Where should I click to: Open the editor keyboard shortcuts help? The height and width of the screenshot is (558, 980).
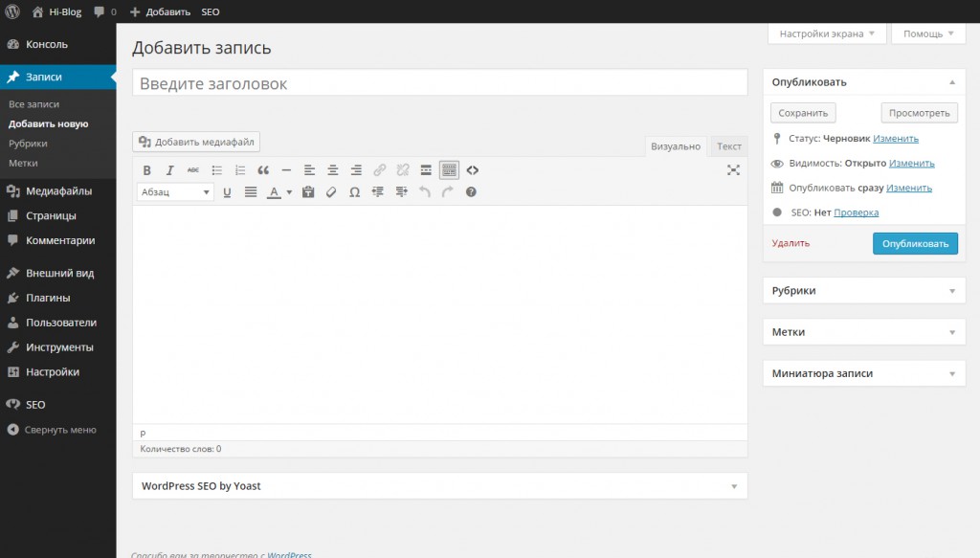coord(471,191)
